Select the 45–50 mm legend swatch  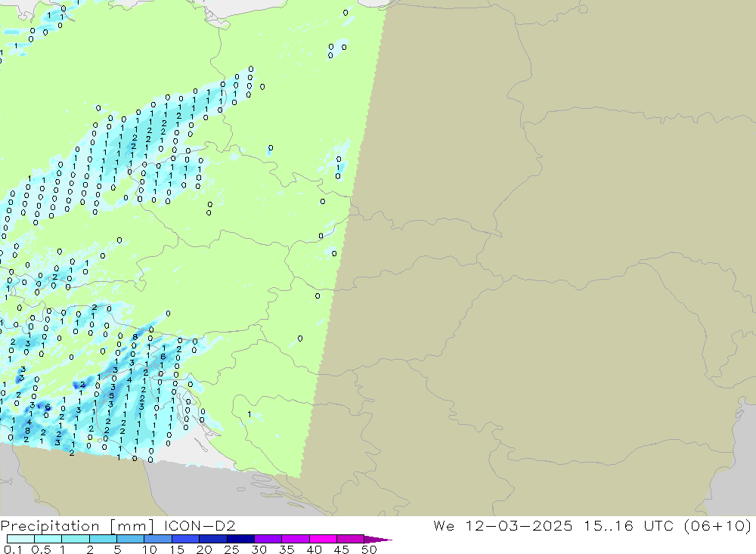pos(351,539)
